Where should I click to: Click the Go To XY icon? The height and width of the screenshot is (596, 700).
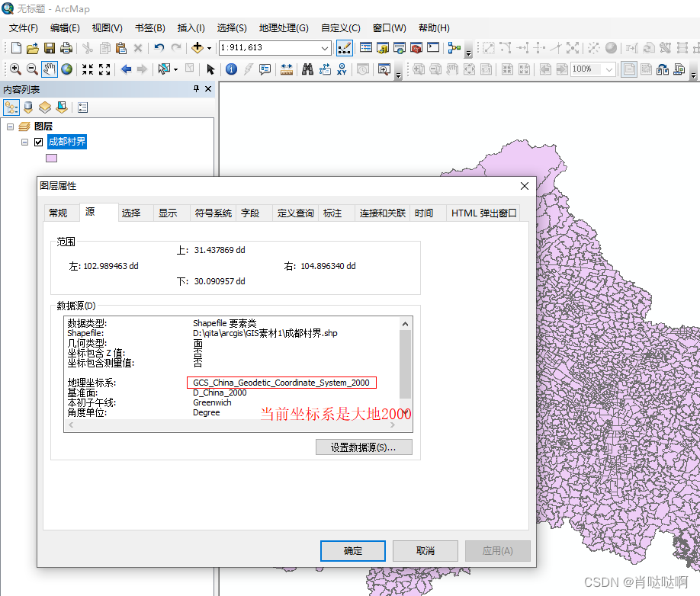click(x=342, y=69)
